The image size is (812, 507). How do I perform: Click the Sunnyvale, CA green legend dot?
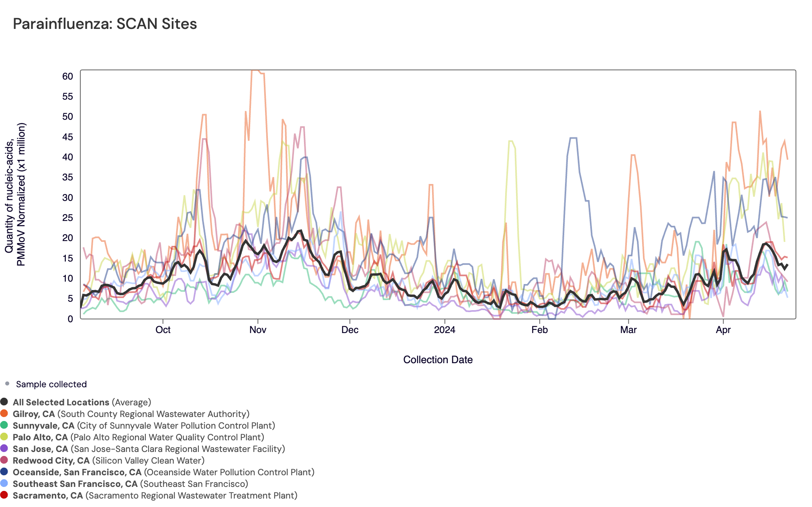[4, 425]
